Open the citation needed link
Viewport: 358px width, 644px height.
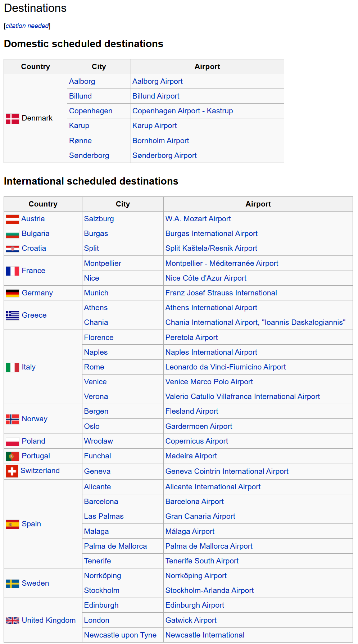tap(27, 26)
